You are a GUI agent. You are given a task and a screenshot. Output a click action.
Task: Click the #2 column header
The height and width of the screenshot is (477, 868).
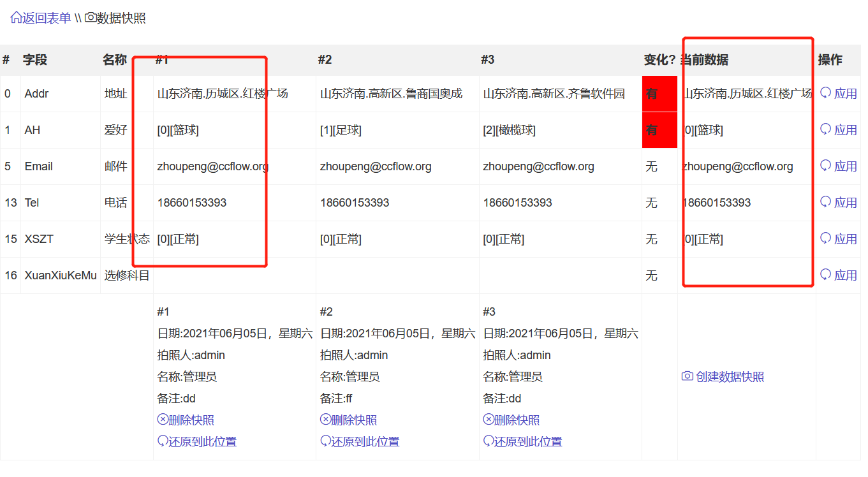point(325,60)
